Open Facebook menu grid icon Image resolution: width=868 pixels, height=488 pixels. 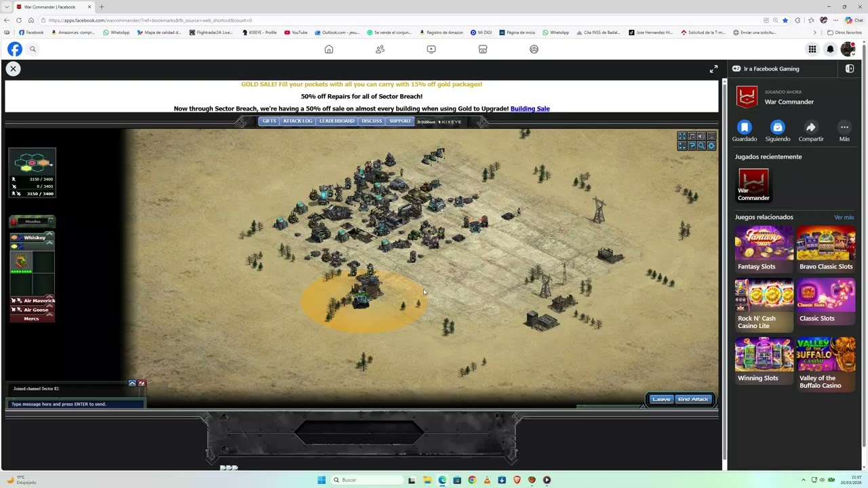812,49
